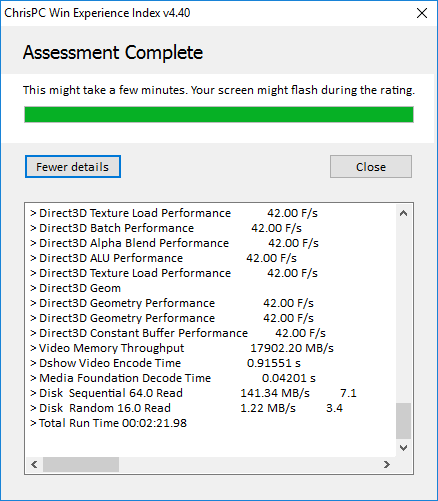438x501 pixels.
Task: Select the Disk Sequential 64.0 Read line
Action: pyautogui.click(x=193, y=393)
